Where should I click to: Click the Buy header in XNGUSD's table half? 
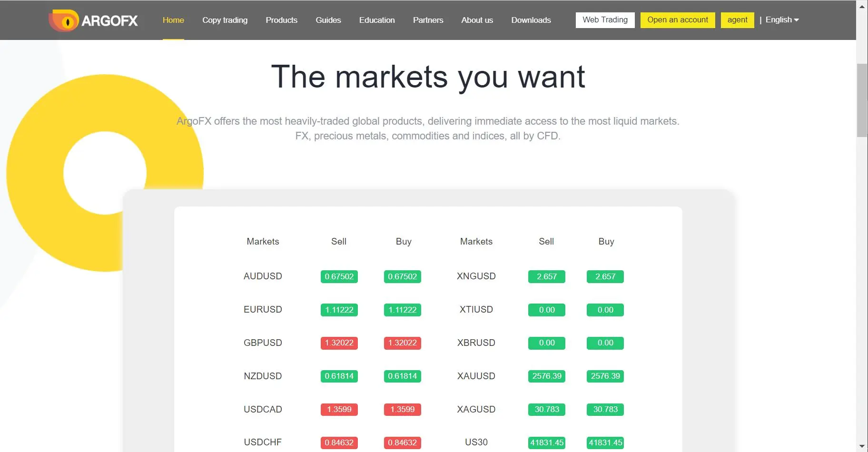tap(606, 242)
